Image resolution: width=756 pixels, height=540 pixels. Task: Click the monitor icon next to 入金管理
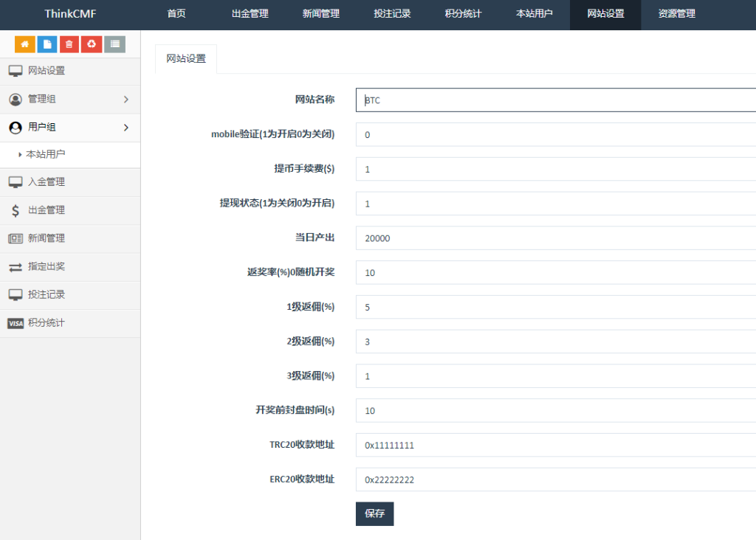click(x=16, y=182)
